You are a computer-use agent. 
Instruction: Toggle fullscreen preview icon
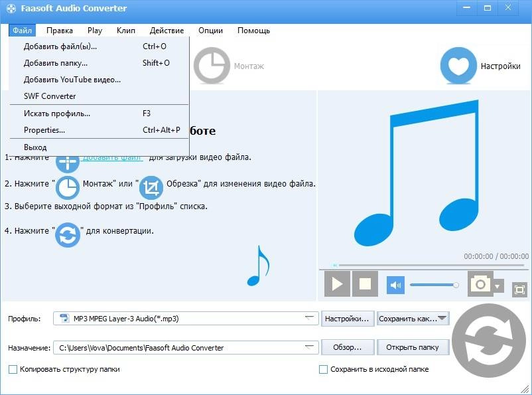coord(519,289)
